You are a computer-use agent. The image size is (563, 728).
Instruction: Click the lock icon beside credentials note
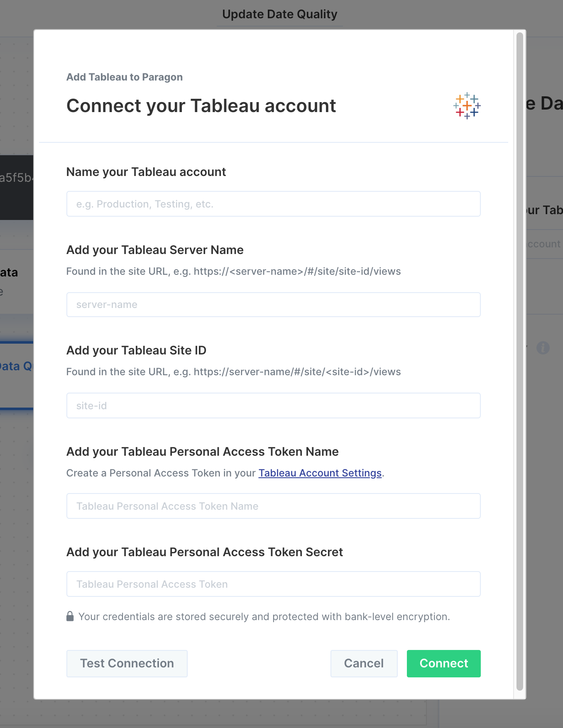click(70, 616)
